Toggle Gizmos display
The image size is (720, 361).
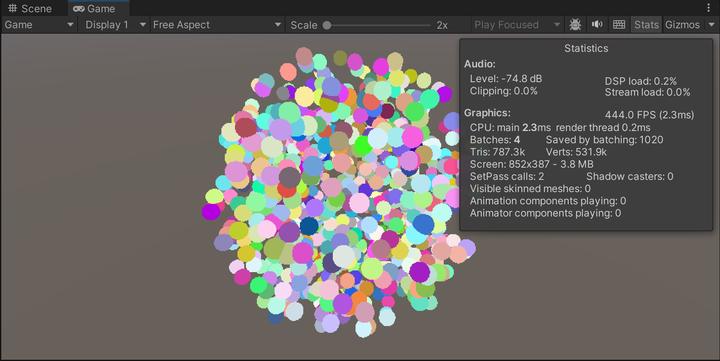[682, 25]
